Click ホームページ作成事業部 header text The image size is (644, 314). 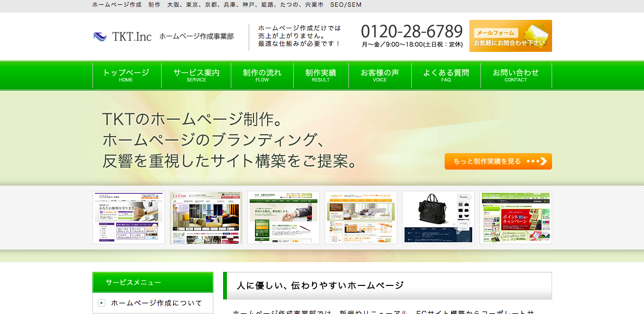tap(196, 36)
